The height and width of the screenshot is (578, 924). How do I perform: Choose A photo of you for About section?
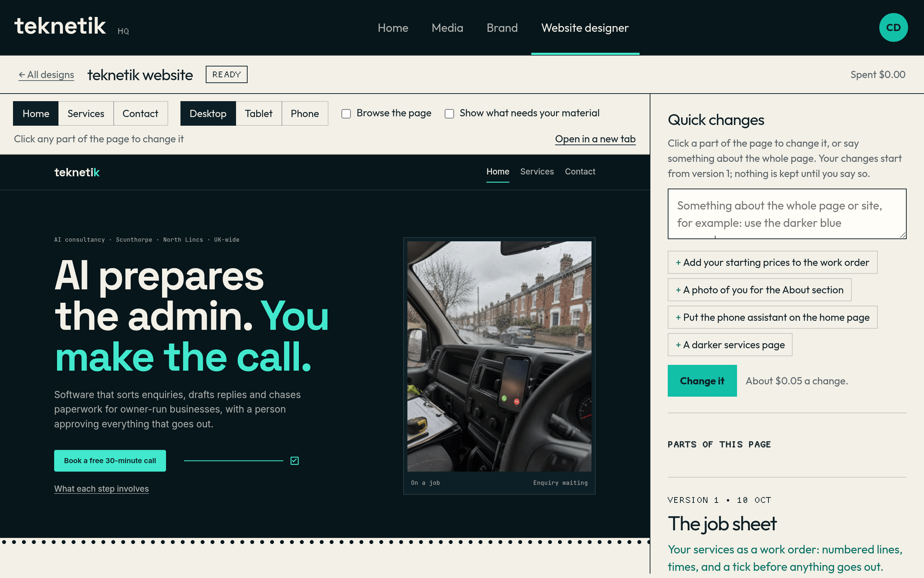(759, 290)
